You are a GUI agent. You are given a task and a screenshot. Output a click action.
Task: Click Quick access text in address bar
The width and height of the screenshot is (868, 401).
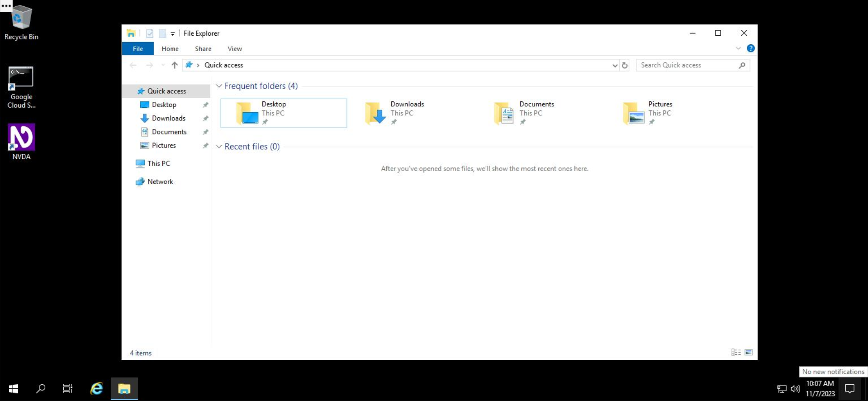coord(223,65)
